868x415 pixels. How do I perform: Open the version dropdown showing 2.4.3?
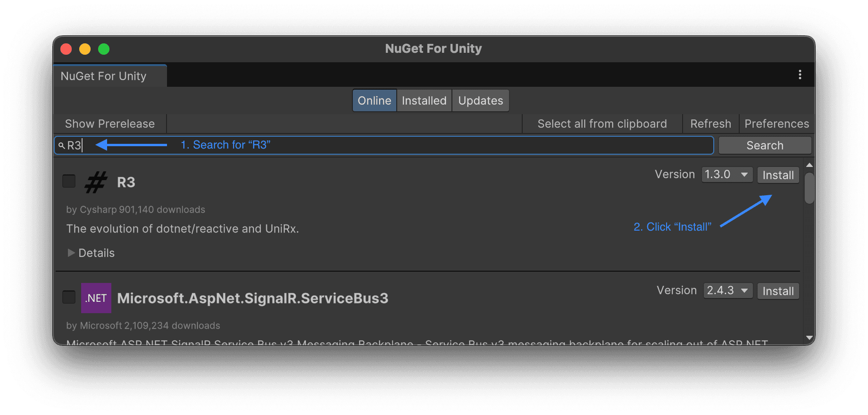[x=727, y=290]
